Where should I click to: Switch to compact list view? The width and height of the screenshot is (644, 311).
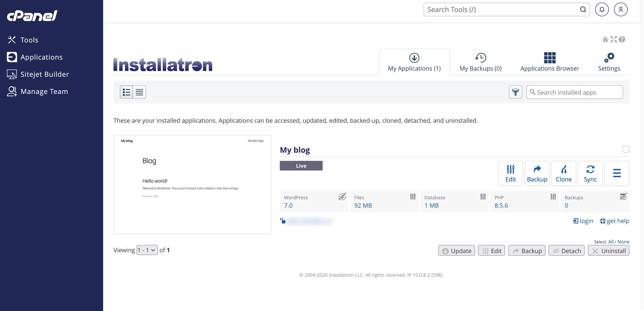[x=139, y=92]
